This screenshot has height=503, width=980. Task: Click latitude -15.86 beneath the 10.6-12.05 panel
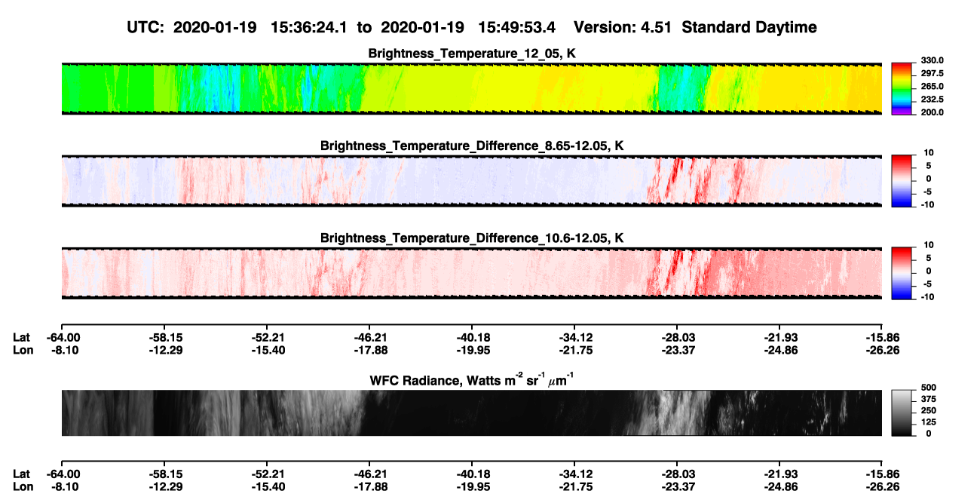(x=882, y=336)
